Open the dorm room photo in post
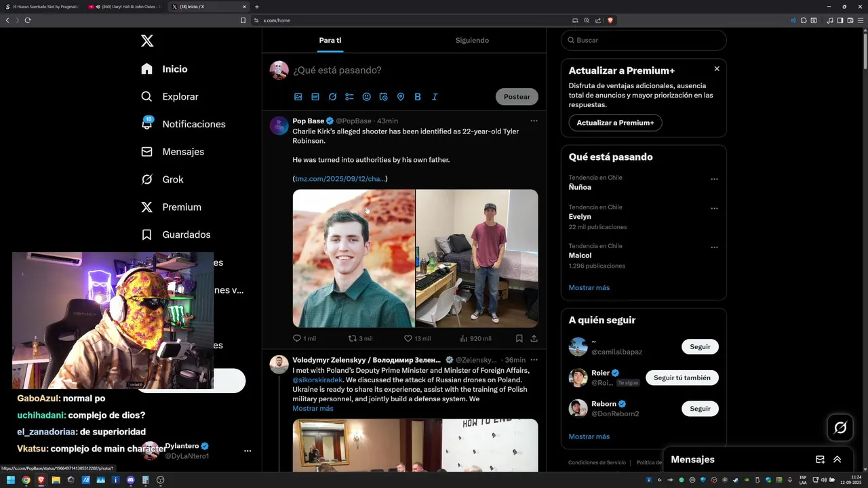Screen dimensions: 868x488 click(477, 258)
